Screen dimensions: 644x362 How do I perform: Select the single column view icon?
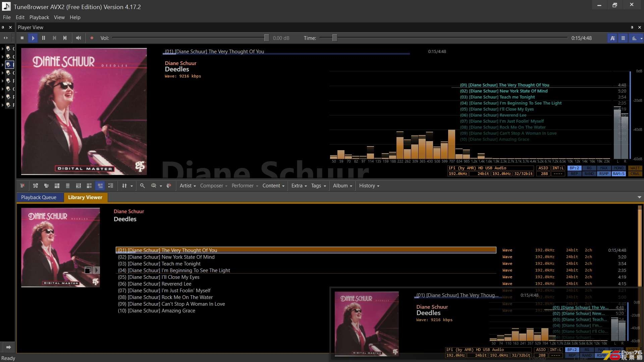click(x=68, y=186)
